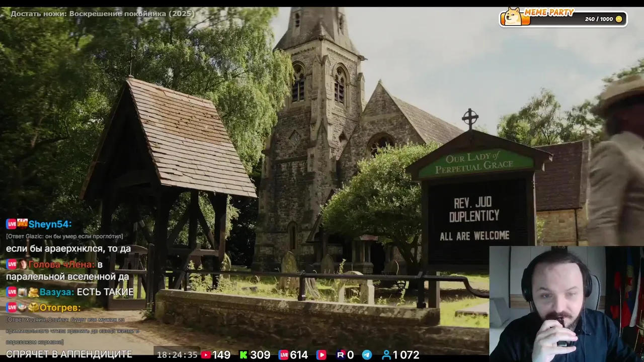Click chat message 'ЕСТЬ ТАКИЕ'
The width and height of the screenshot is (644, 362).
[105, 292]
